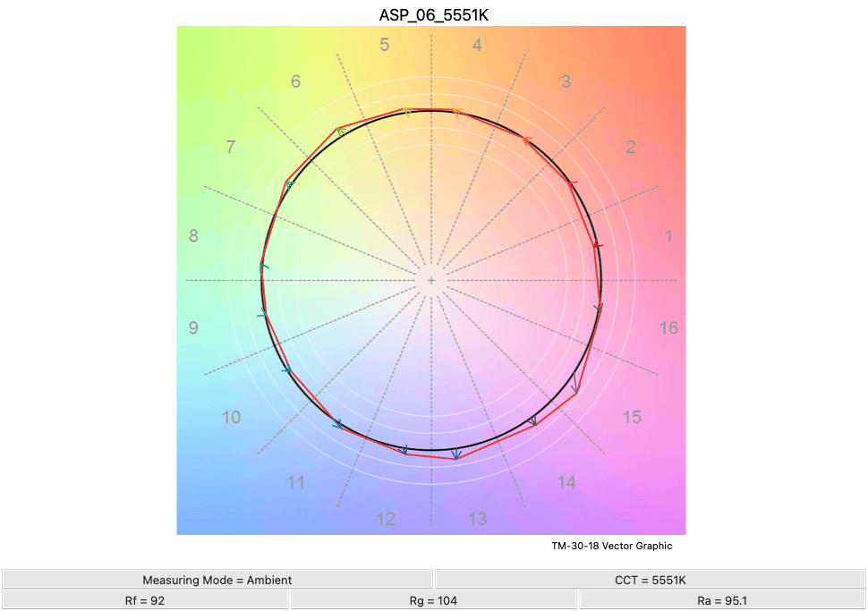Click hue bin label 15

coord(632,417)
